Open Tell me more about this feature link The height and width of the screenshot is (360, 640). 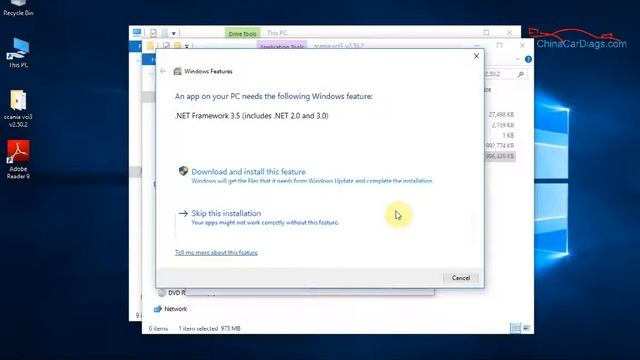pos(216,253)
